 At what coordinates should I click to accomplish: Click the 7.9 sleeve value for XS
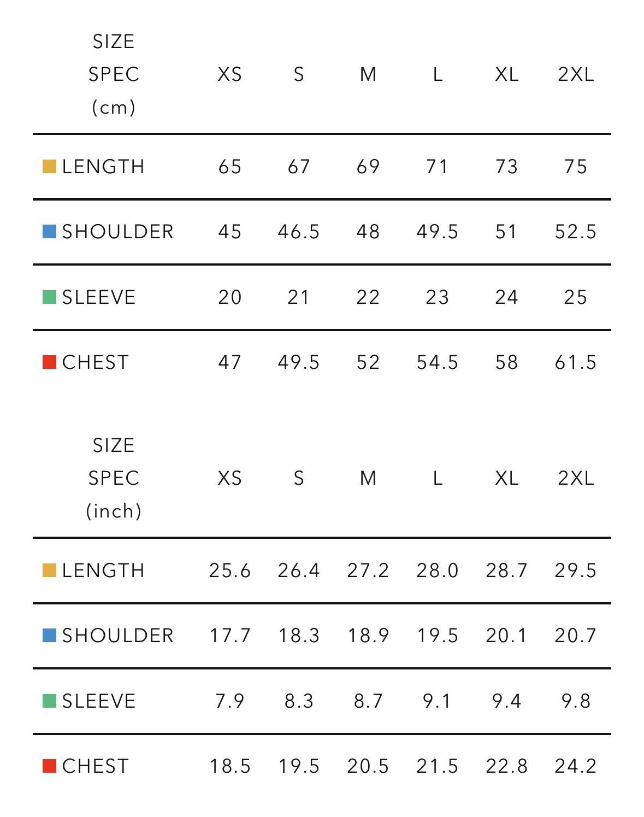coord(230,701)
